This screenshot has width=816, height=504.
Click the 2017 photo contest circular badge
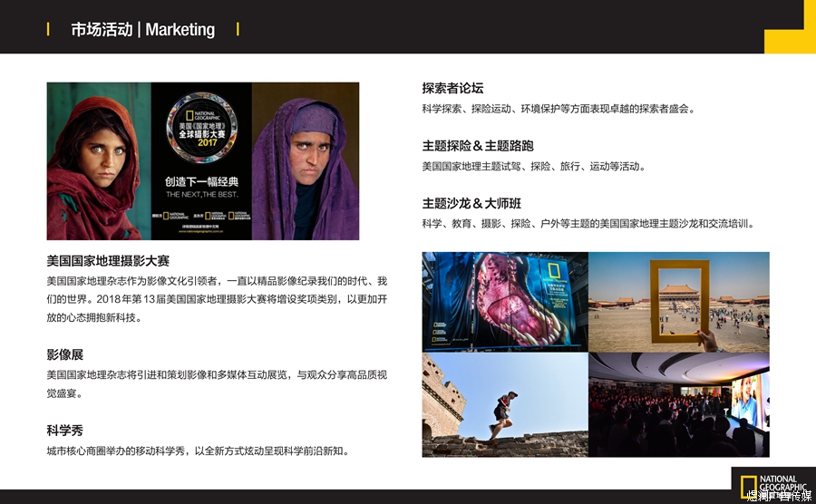202,127
